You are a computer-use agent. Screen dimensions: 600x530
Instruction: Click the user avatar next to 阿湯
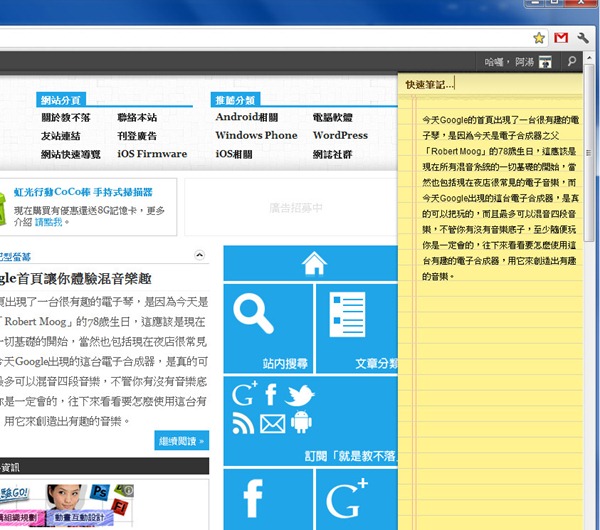(545, 62)
